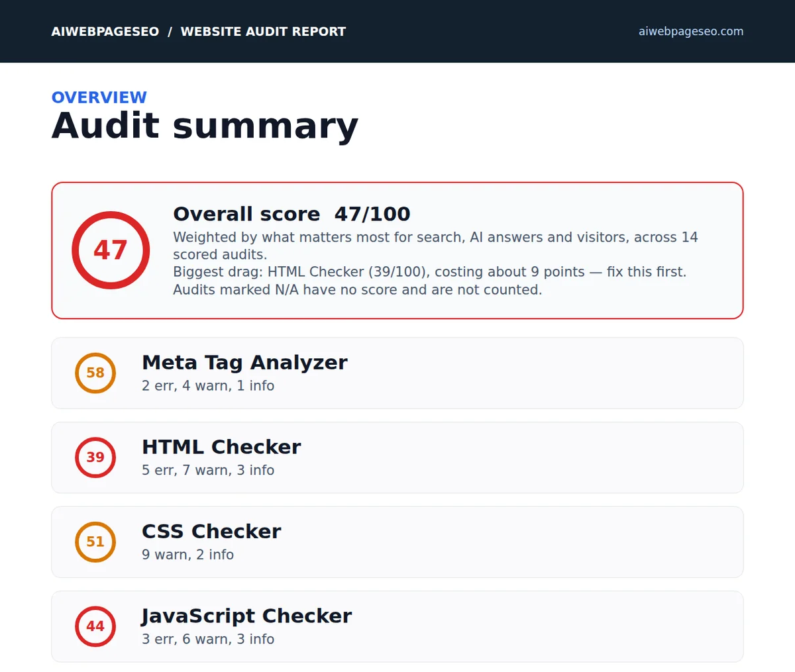This screenshot has width=795, height=672.
Task: Click the '2 err, 4 warn, 1 info' text
Action: [208, 386]
